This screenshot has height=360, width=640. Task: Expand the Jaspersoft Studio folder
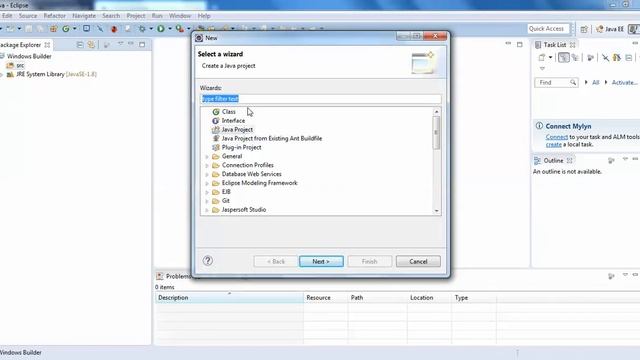207,210
